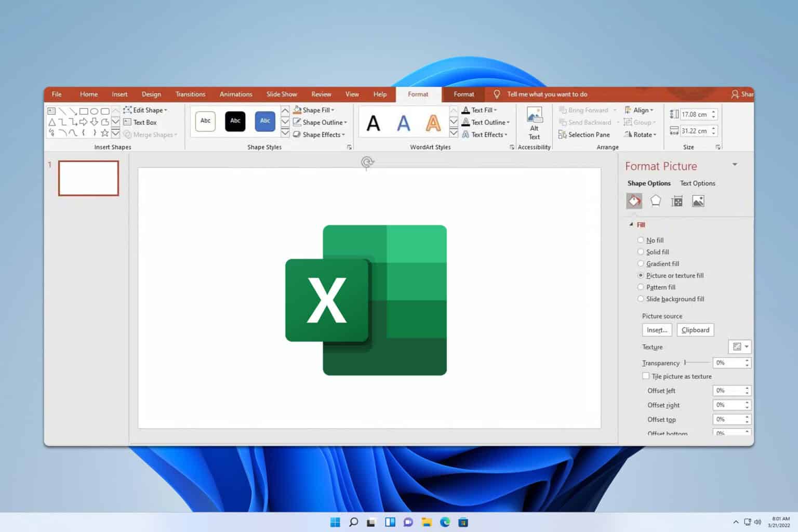Open the Format Picture pane options arrow
798x532 pixels.
735,165
